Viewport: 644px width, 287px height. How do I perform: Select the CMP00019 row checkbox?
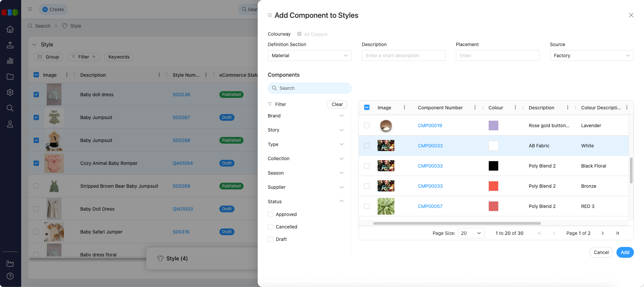point(367,125)
